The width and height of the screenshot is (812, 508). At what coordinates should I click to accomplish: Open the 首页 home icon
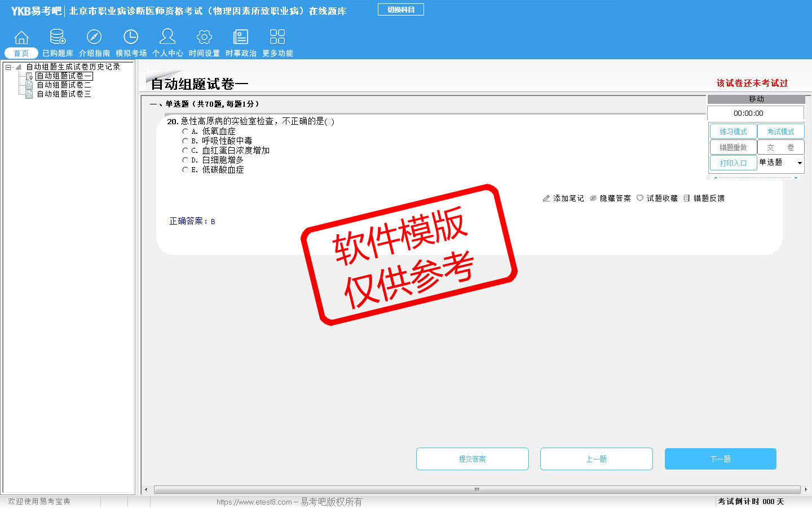[21, 37]
